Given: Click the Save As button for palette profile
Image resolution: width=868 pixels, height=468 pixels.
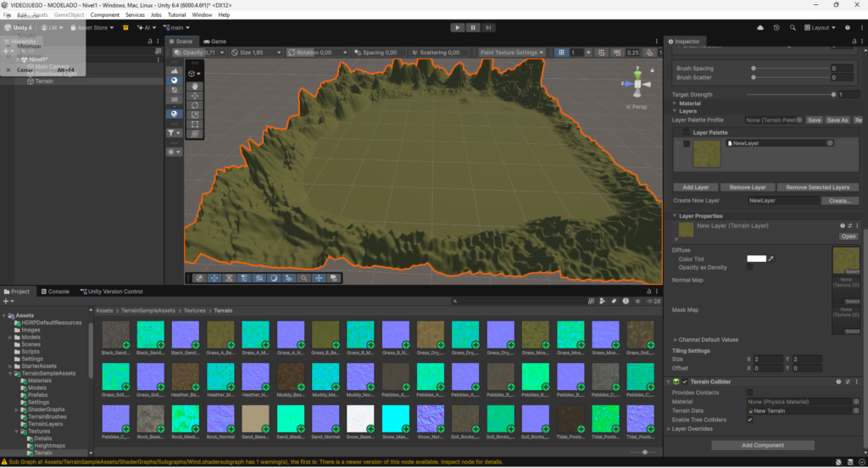Looking at the screenshot, I should [x=837, y=120].
